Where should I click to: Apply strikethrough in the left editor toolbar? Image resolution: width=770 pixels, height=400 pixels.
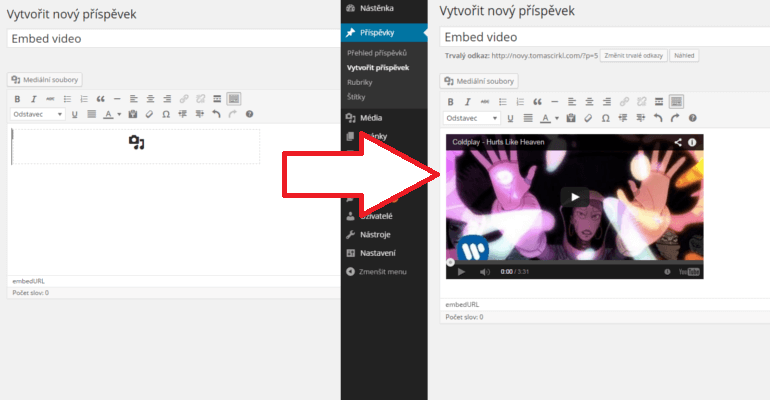(50, 99)
